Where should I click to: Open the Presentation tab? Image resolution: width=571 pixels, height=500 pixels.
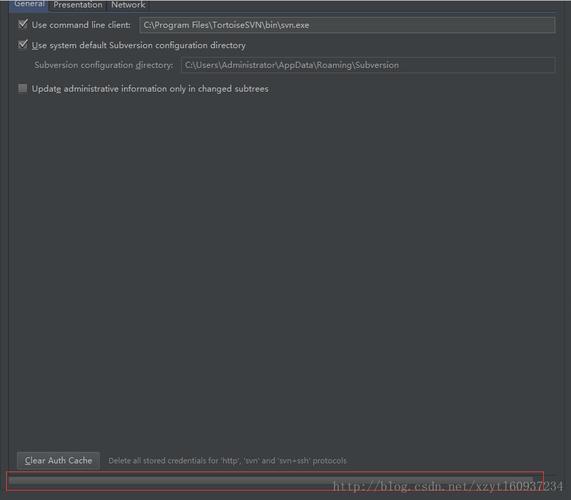78,5
